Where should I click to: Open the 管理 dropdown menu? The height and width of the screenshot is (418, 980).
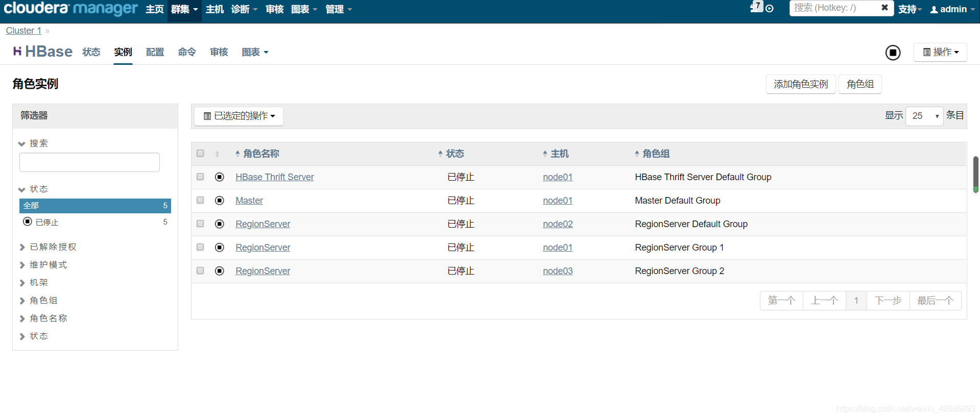[339, 9]
